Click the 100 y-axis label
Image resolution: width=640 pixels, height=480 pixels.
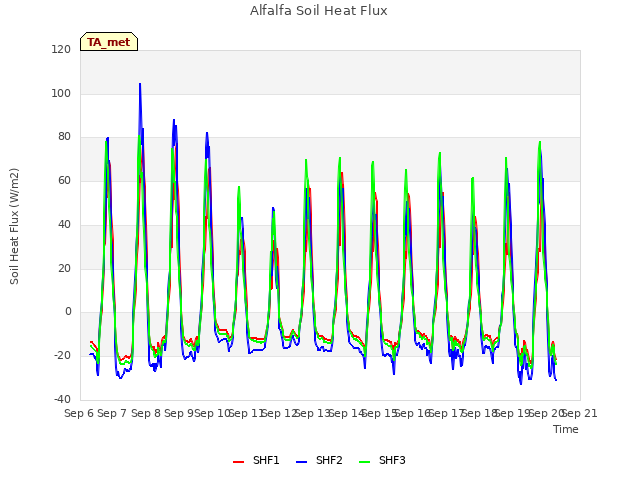[x=61, y=93]
